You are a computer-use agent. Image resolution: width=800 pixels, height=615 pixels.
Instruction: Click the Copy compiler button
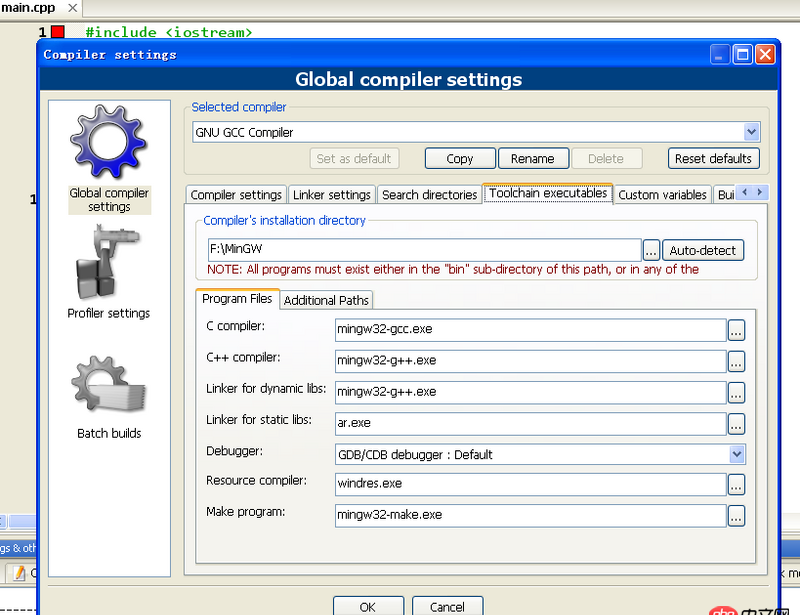coord(460,159)
